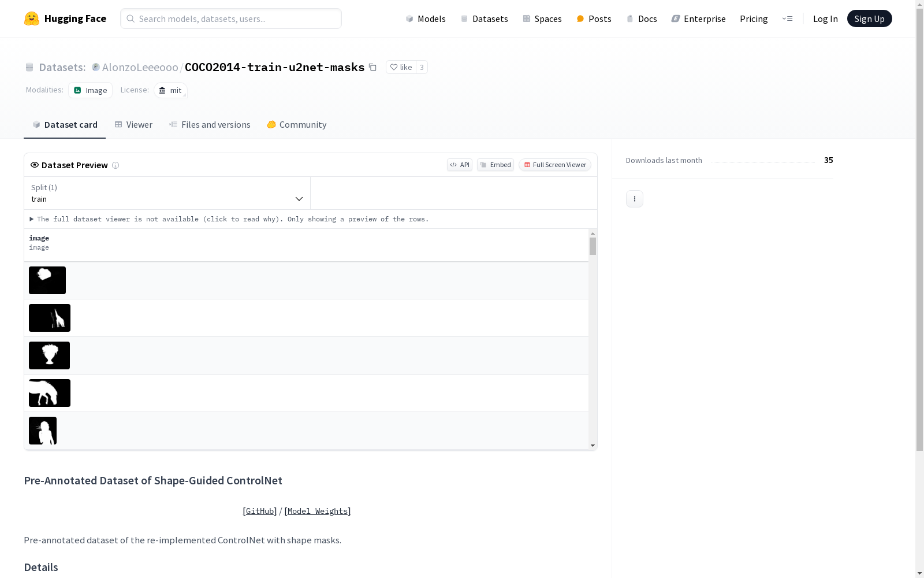
Task: Copy dataset name with the copy icon
Action: (x=373, y=67)
